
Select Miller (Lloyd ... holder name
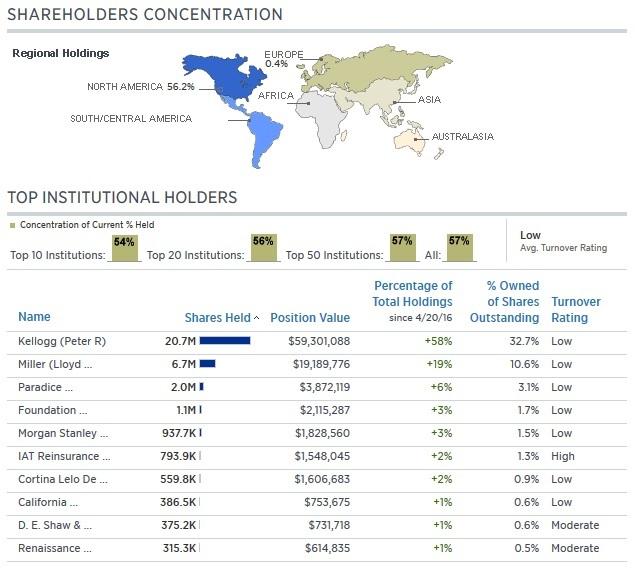55,364
